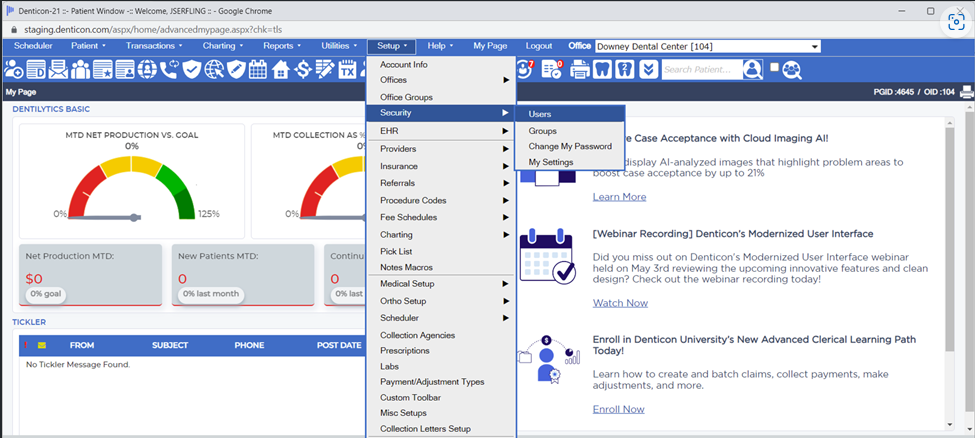Screen dimensions: 975x438
Task: Open the Scheduler from menu bar
Action: (33, 46)
